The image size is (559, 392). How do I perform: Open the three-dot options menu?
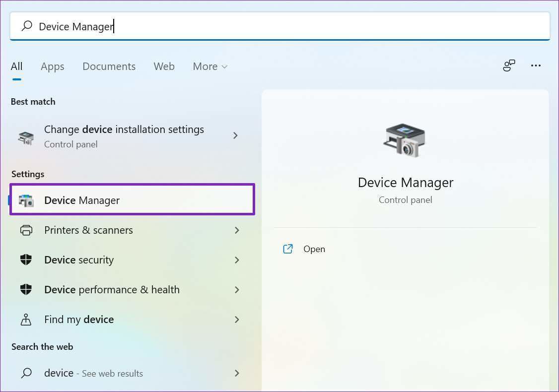tap(536, 66)
